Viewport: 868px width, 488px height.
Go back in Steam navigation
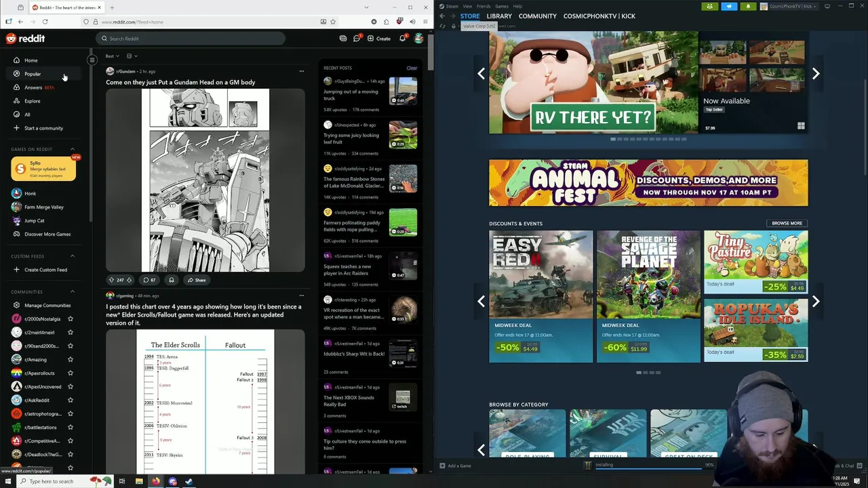click(x=442, y=16)
